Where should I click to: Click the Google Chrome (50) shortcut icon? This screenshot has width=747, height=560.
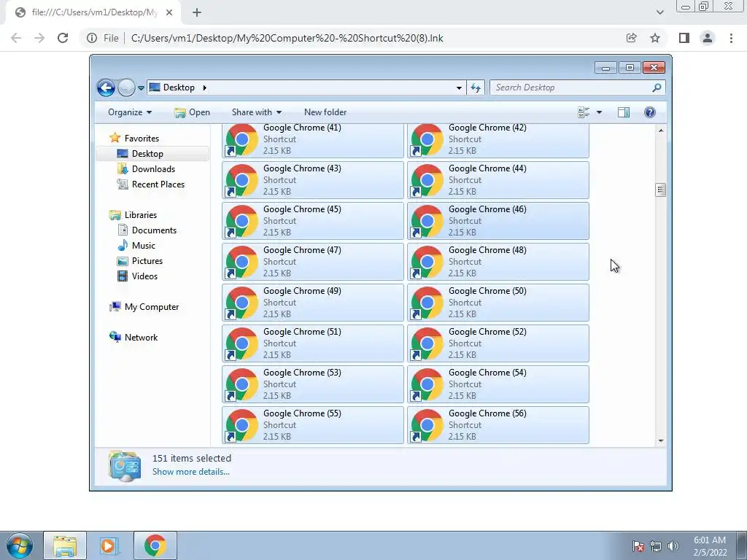coord(427,303)
